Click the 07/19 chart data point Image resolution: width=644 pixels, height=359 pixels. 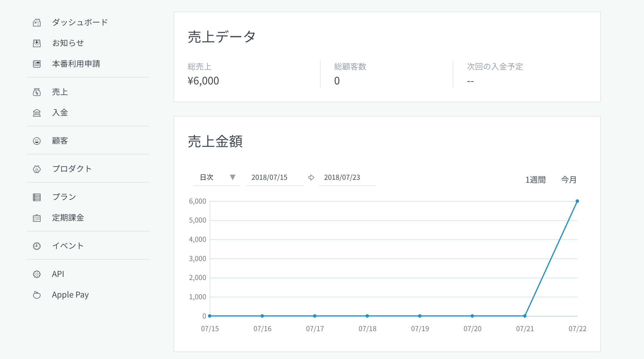420,316
